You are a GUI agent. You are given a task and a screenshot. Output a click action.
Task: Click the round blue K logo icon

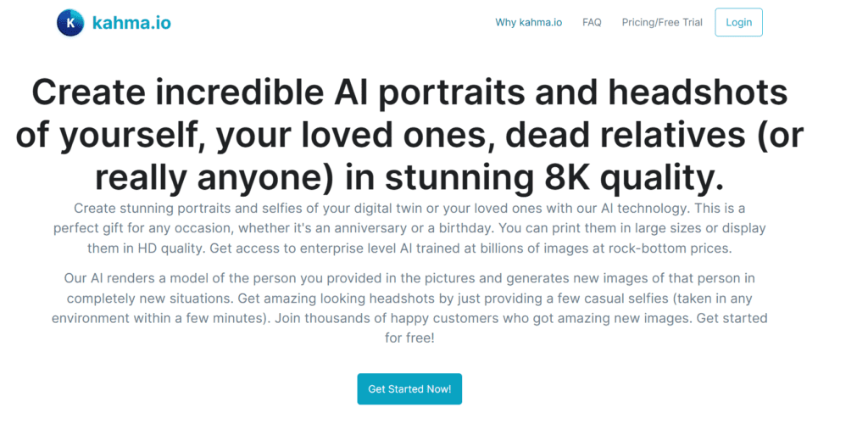click(70, 23)
